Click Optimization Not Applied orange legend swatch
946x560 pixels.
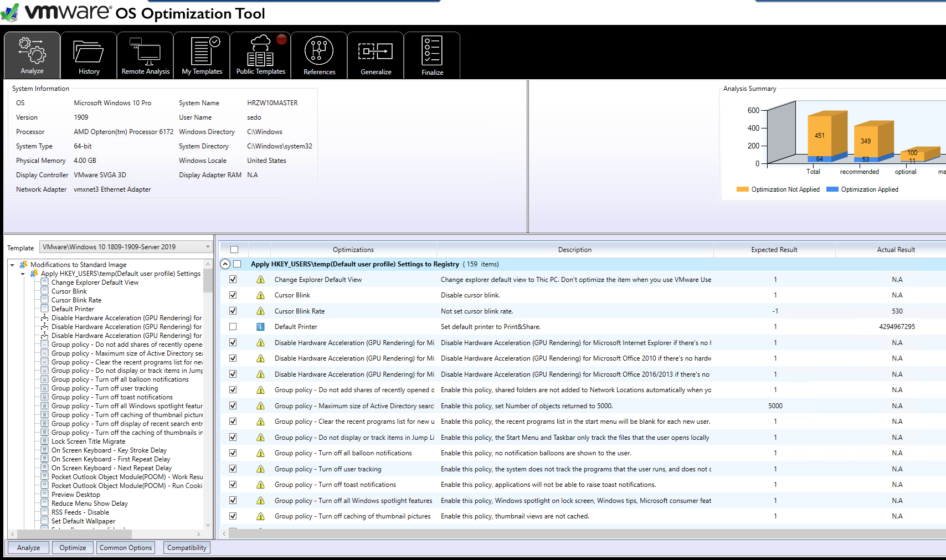[742, 189]
